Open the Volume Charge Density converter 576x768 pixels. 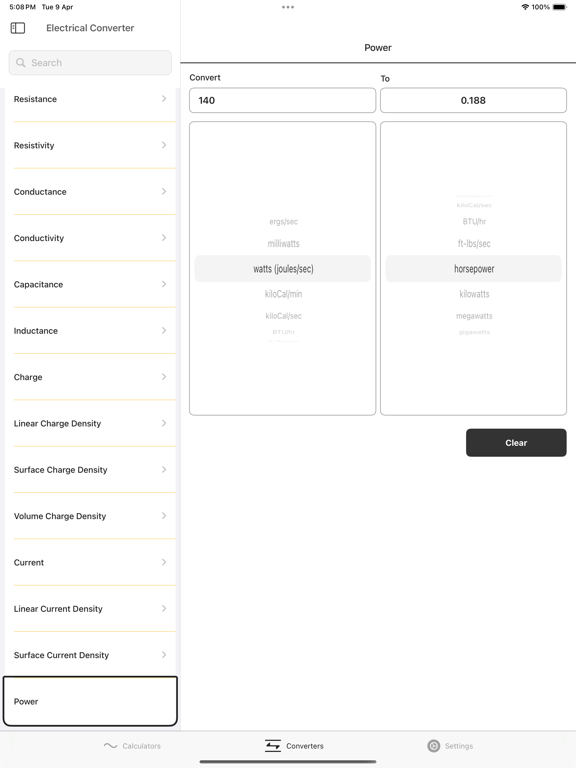[x=90, y=516]
